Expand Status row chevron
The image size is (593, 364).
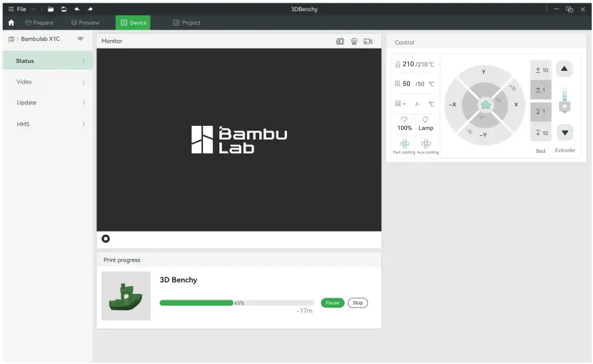pos(83,61)
